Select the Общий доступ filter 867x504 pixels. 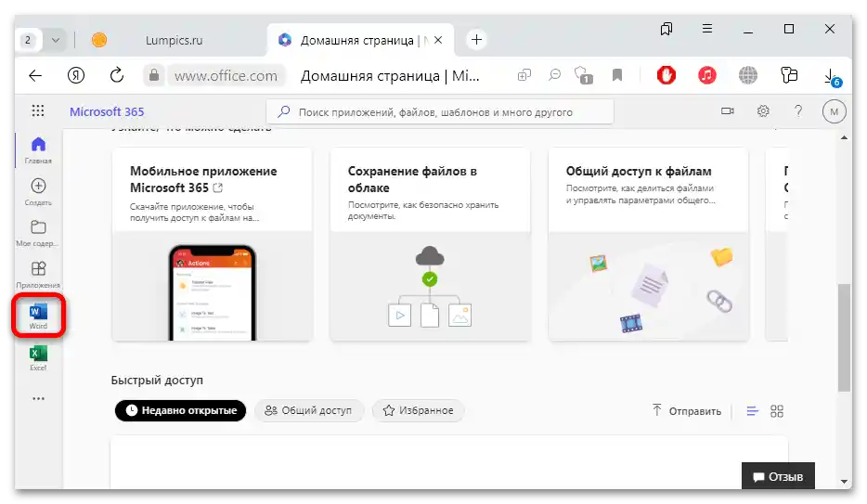tap(308, 410)
